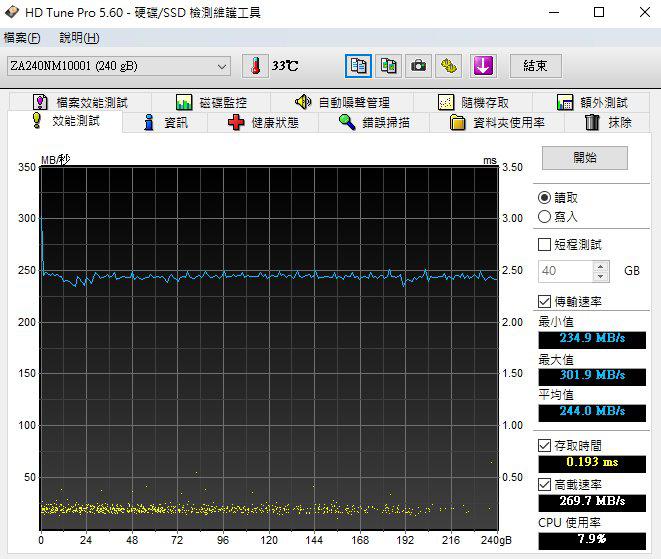Image resolution: width=661 pixels, height=559 pixels.
Task: Switch to the 錯誤掃描 tab
Action: 374,122
